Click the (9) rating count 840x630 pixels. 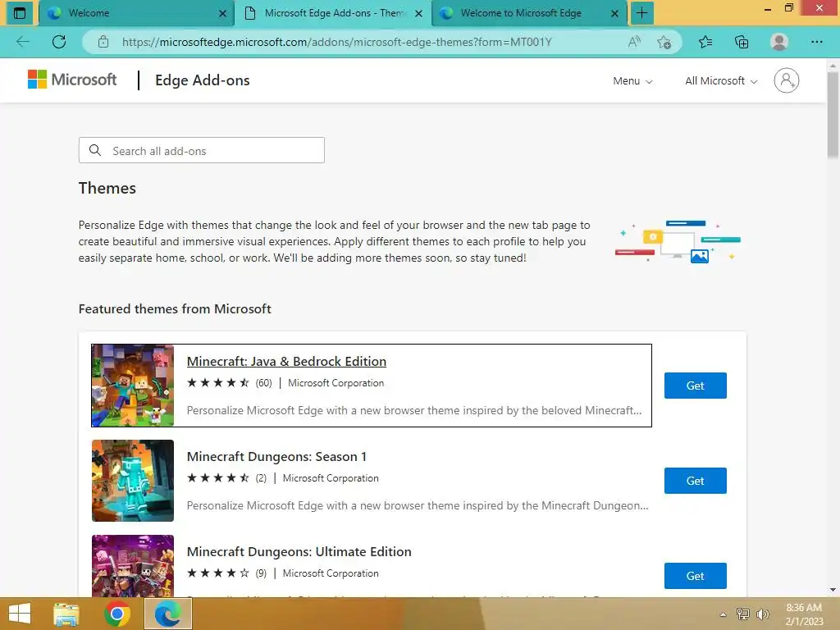pos(261,573)
